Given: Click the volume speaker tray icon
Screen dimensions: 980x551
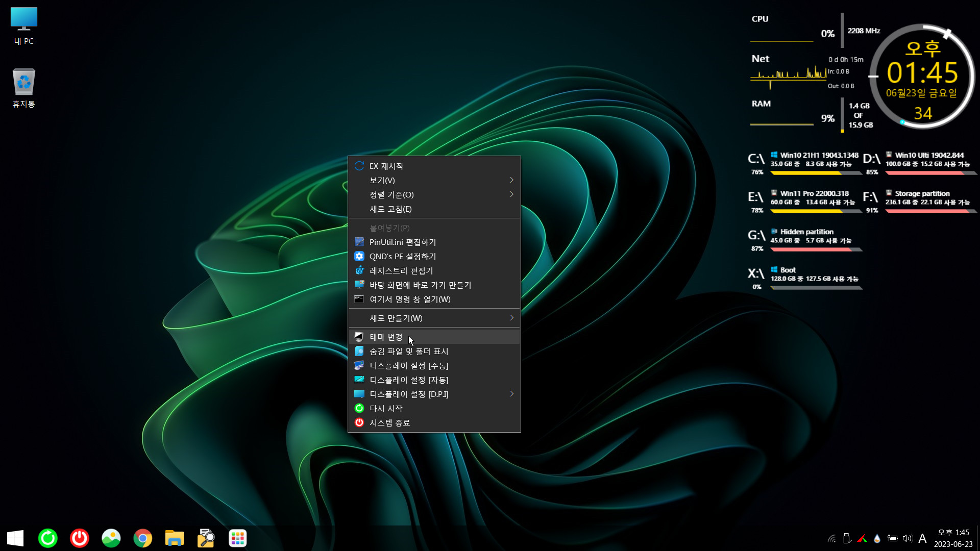Looking at the screenshot, I should point(907,538).
